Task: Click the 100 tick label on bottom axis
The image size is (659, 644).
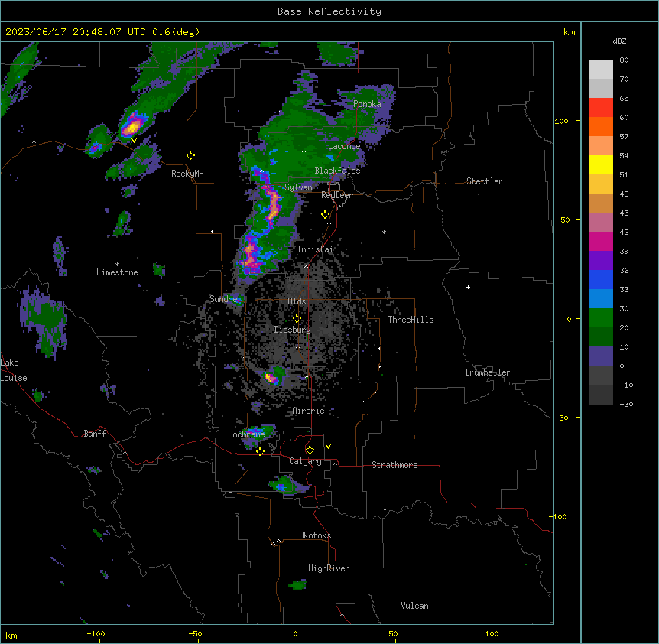Action: click(492, 633)
